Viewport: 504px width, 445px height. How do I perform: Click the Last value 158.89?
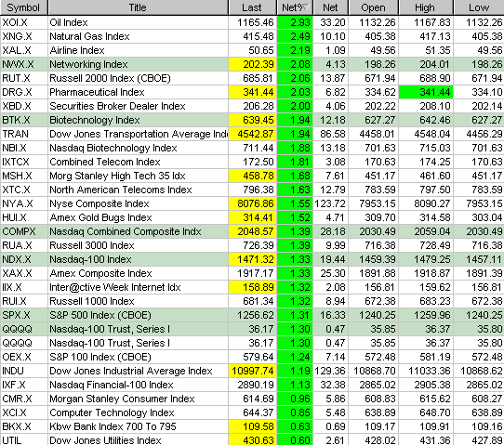click(252, 287)
